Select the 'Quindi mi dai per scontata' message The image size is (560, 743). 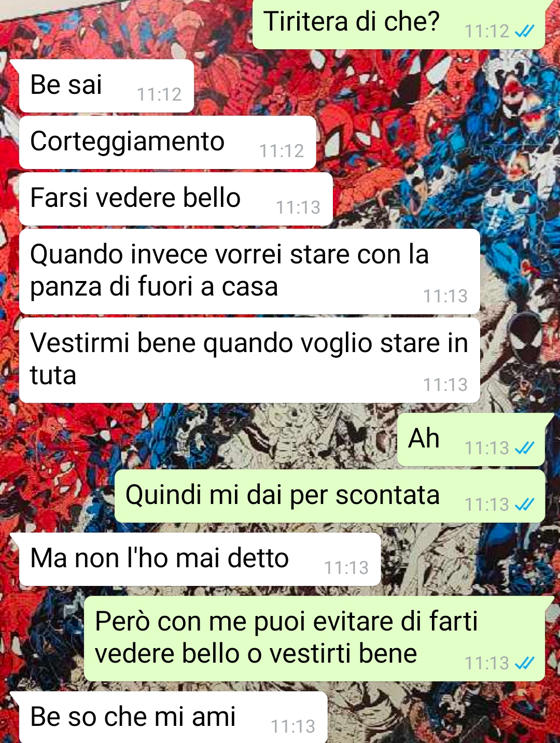pos(330,496)
